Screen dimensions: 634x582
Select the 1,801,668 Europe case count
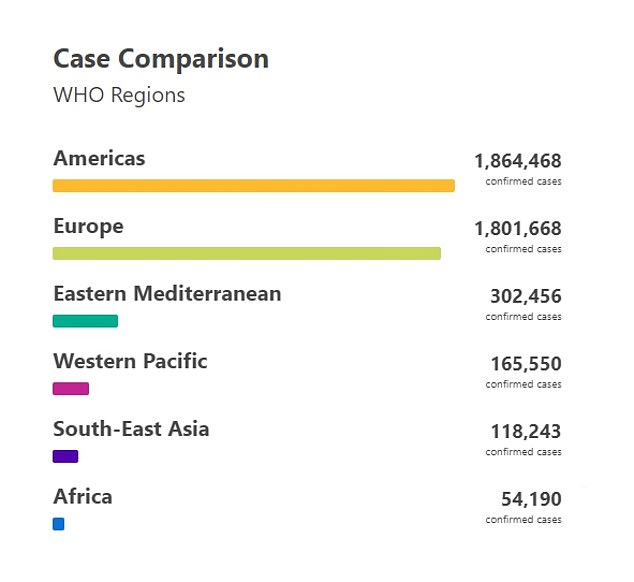tap(517, 229)
